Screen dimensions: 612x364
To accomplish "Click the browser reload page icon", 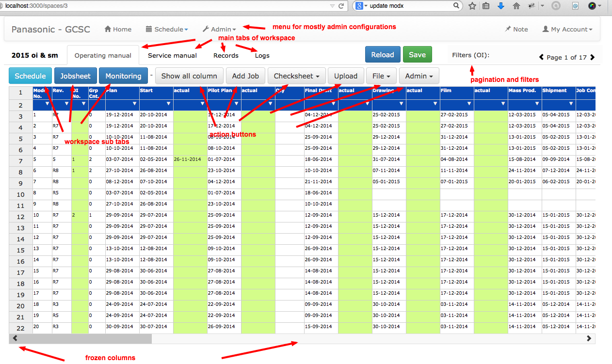I will [341, 6].
